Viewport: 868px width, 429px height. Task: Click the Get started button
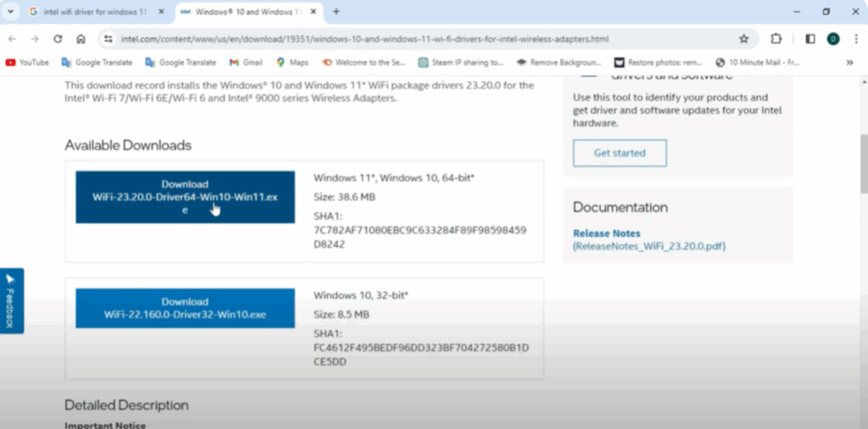click(620, 153)
